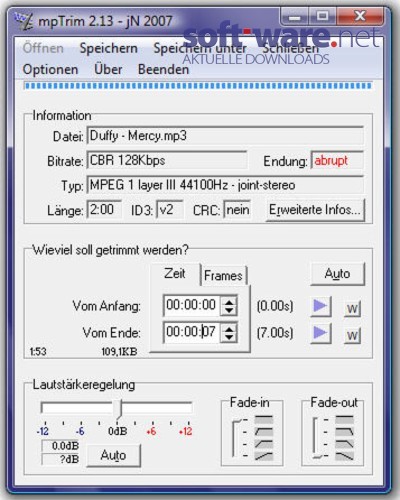The height and width of the screenshot is (500, 400).
Task: Click the mpTrim application icon in title bar
Action: pyautogui.click(x=24, y=21)
